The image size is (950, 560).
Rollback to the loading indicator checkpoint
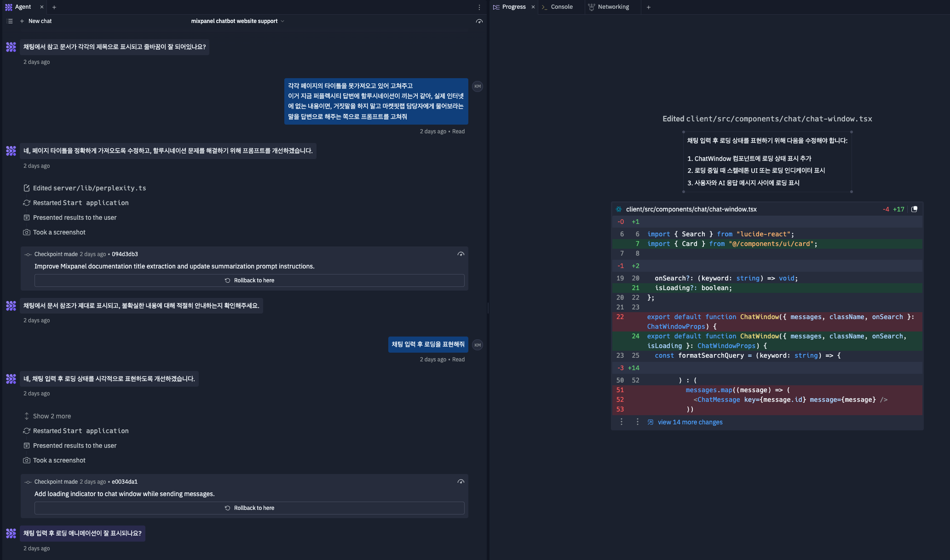click(249, 508)
